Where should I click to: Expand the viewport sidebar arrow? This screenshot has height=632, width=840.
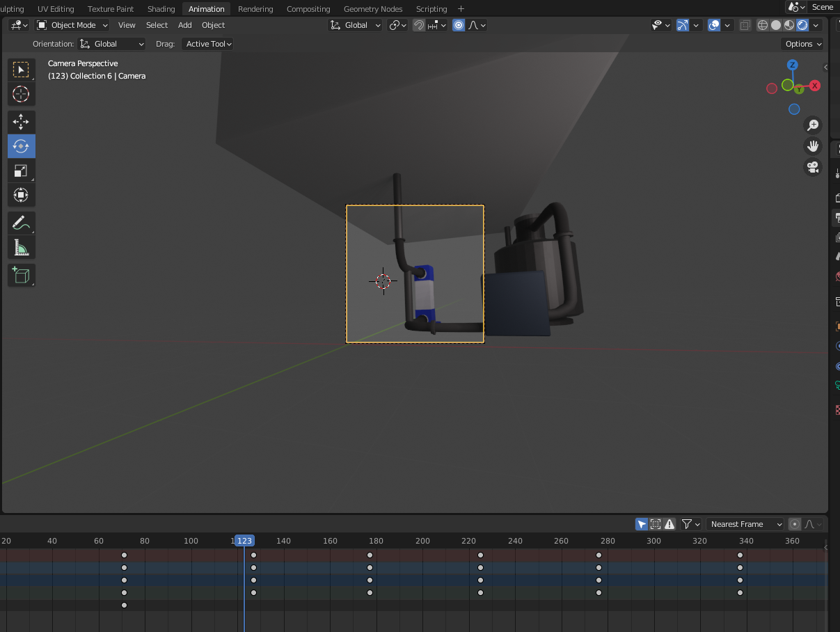pos(825,68)
